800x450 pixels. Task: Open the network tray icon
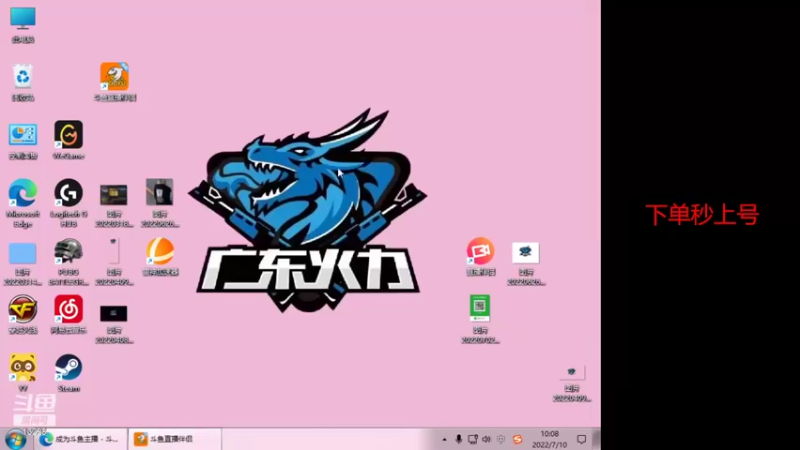point(473,439)
